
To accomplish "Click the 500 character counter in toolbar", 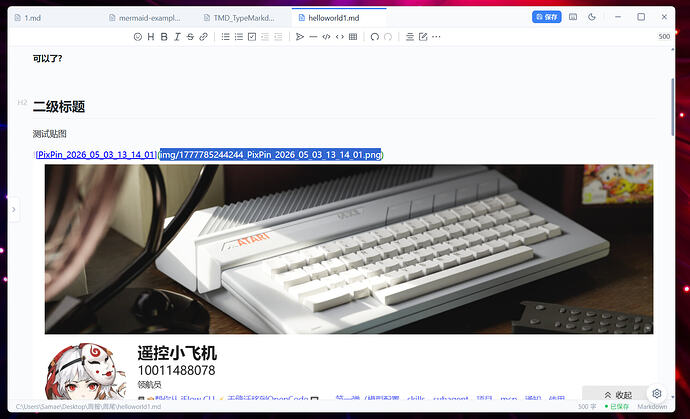I will click(x=664, y=37).
